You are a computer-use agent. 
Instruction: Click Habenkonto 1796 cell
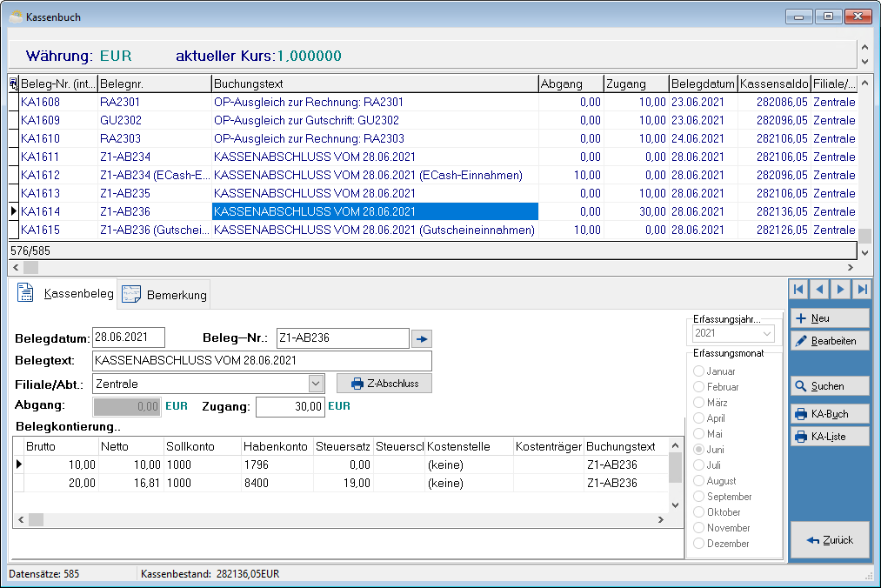(277, 464)
